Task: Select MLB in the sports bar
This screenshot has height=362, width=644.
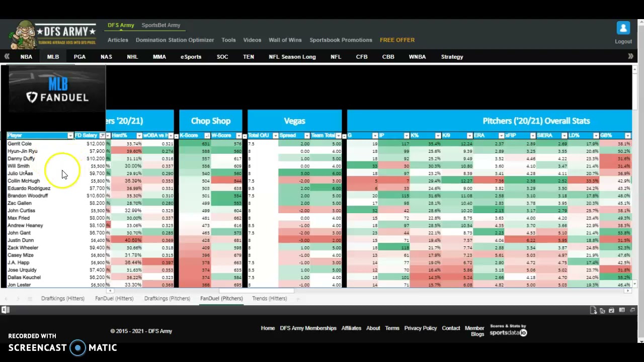Action: [53, 57]
